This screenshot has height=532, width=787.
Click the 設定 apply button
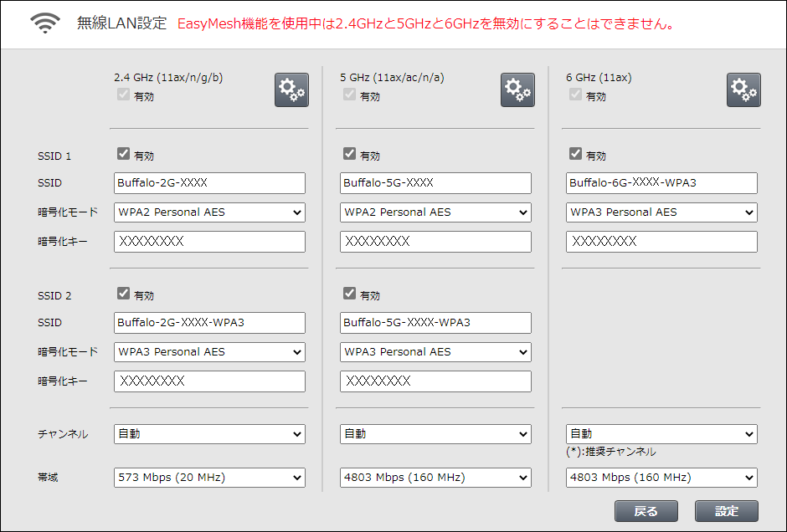pyautogui.click(x=726, y=511)
